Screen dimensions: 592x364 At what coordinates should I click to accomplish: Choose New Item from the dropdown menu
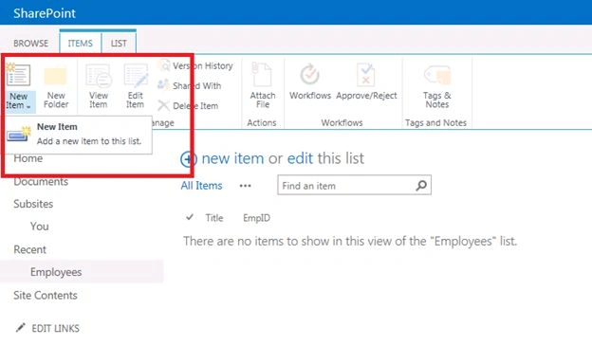pos(79,135)
